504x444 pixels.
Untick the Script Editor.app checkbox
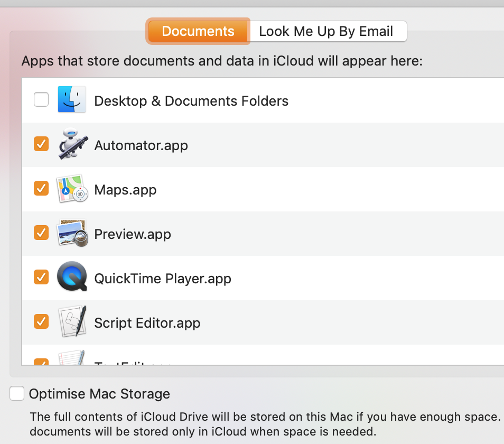coord(41,321)
